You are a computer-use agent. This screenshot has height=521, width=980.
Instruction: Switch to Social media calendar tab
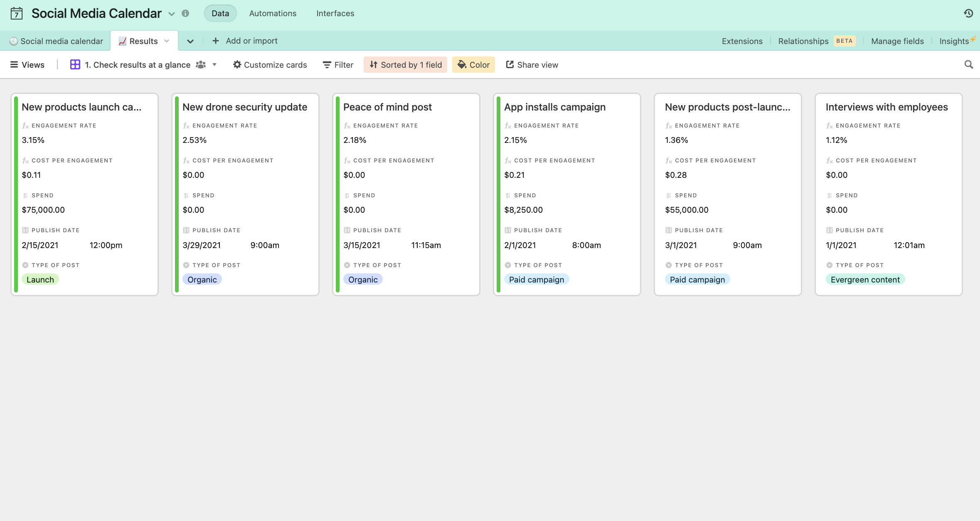tap(56, 41)
